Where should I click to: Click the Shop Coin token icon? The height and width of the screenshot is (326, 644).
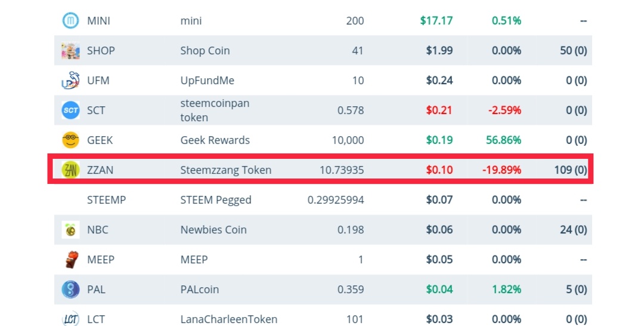[70, 51]
